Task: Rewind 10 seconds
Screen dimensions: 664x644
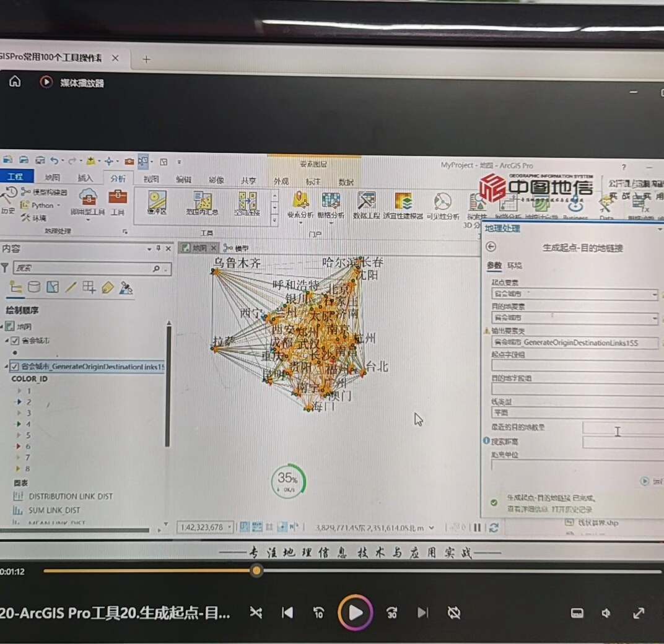Action: click(x=318, y=612)
